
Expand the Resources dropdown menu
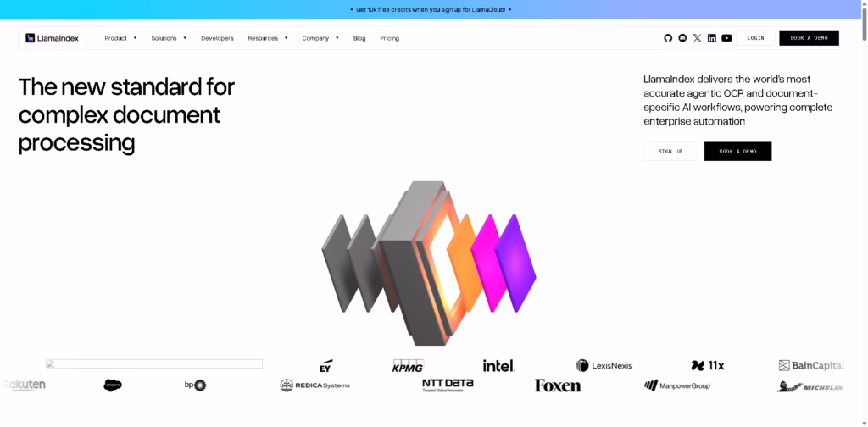268,38
